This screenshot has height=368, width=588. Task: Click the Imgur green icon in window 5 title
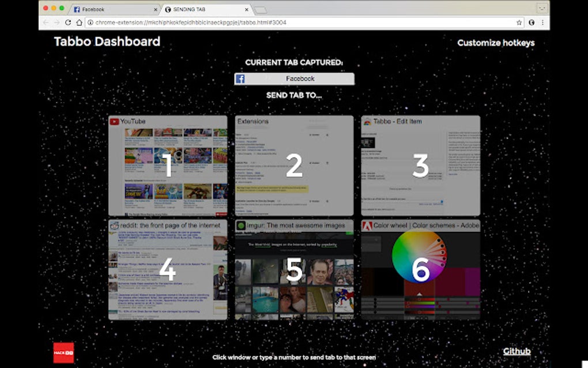click(241, 226)
